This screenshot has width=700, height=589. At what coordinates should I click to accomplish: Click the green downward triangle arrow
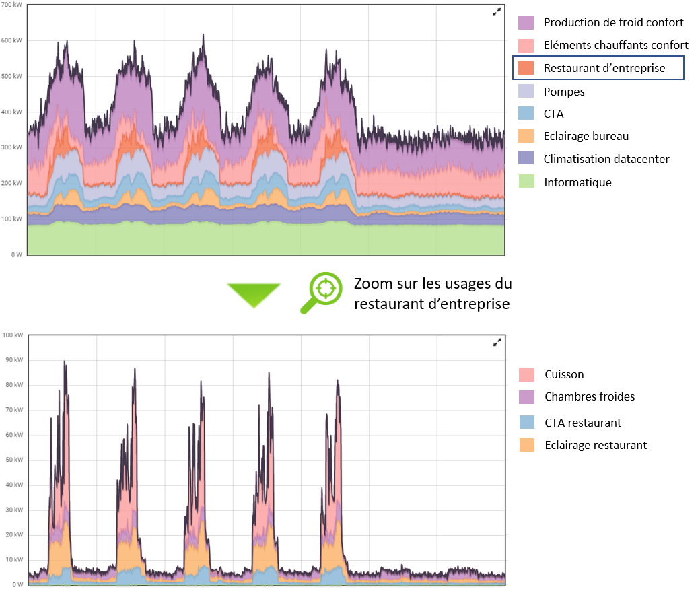coord(254,296)
